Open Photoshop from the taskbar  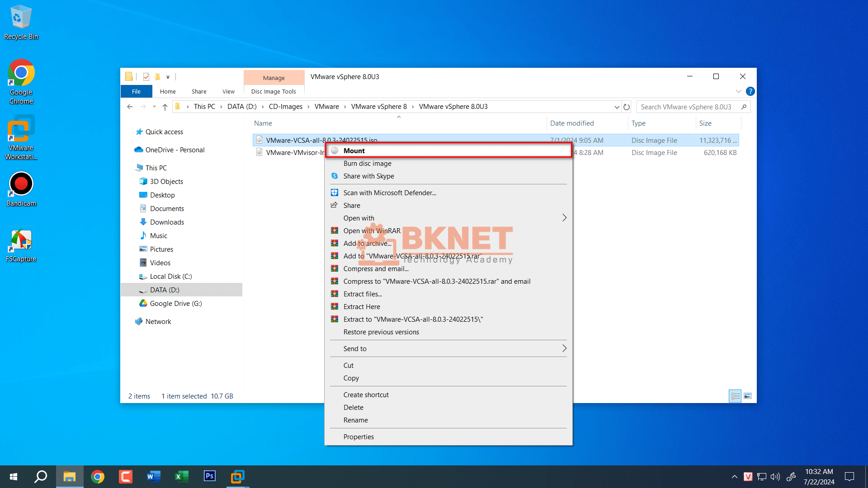click(x=210, y=476)
